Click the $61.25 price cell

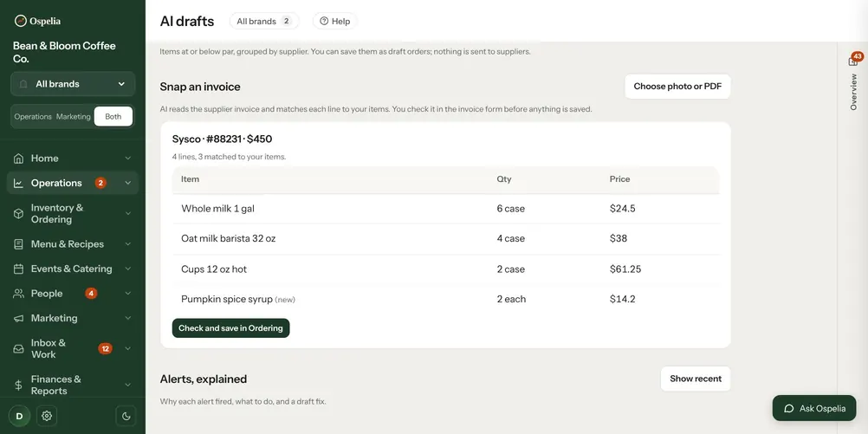point(625,269)
